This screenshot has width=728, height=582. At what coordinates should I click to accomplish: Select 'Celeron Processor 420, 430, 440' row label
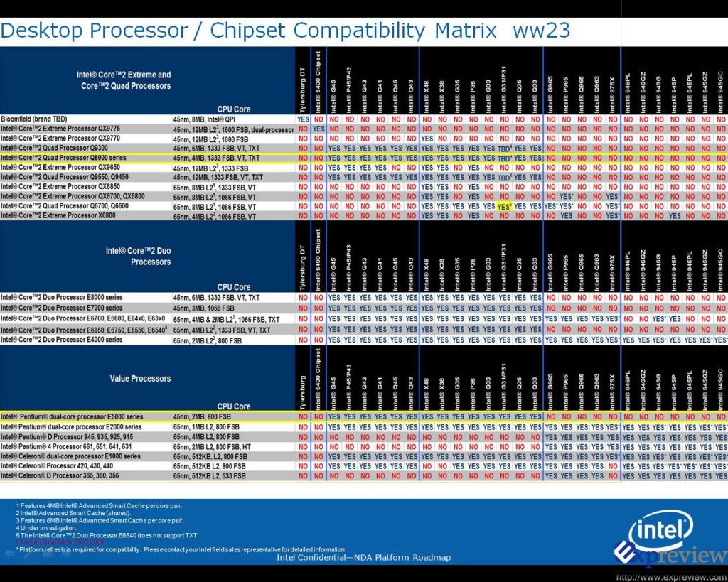pos(57,466)
